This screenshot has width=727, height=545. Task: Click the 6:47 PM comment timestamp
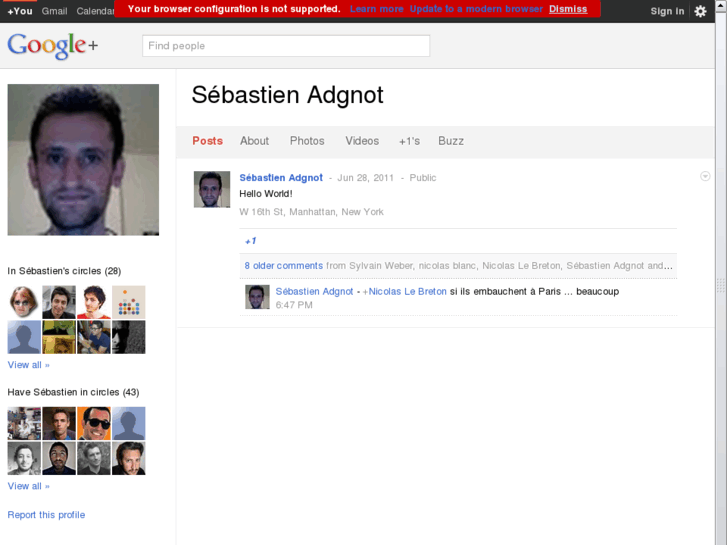coord(294,305)
